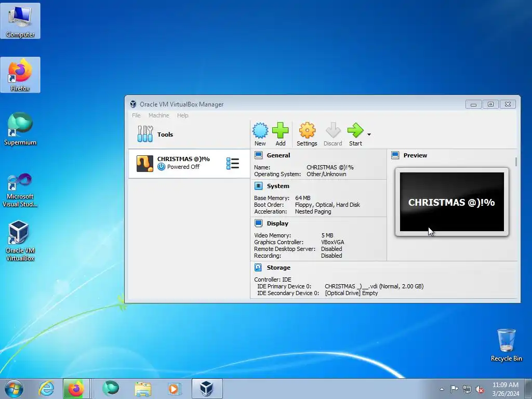
Task: Open Settings with the gear icon
Action: (307, 130)
